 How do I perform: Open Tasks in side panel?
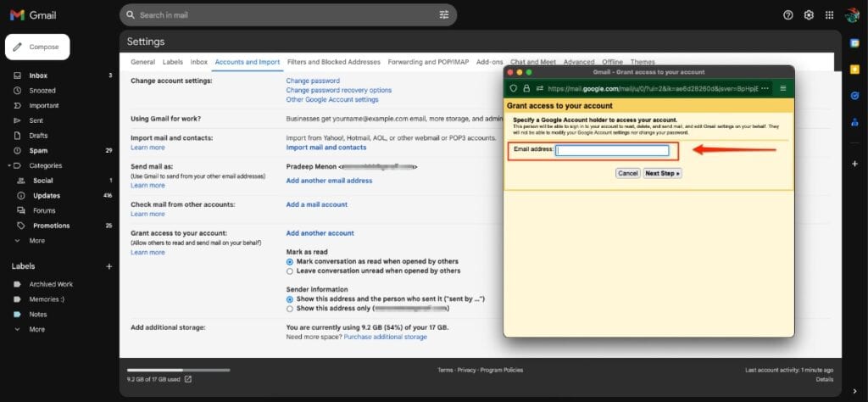[x=854, y=96]
